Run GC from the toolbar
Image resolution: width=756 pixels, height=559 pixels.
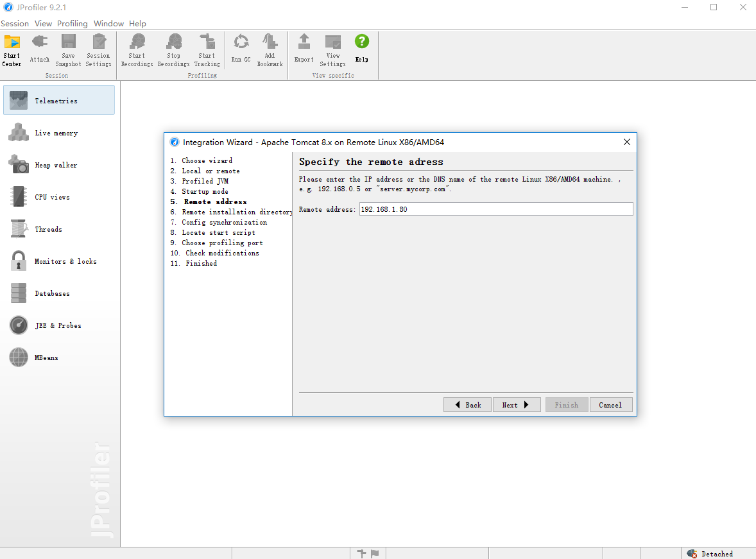coord(241,49)
